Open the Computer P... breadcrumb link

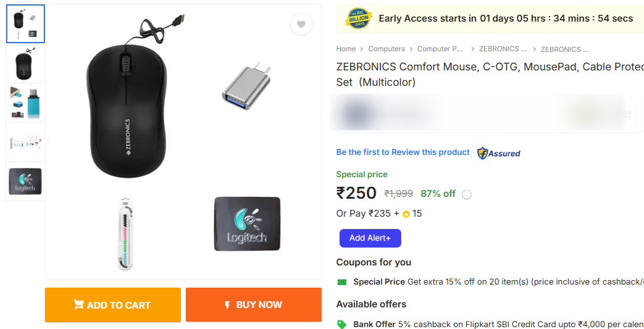[440, 49]
